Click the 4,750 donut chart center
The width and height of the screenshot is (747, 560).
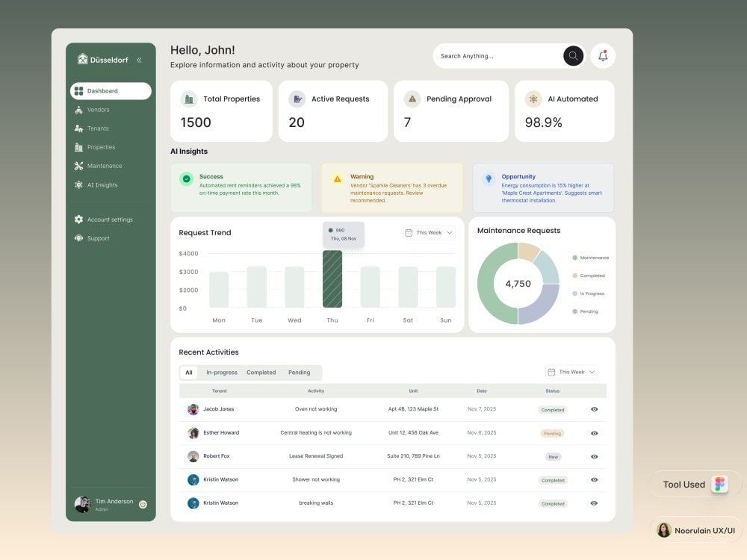[518, 284]
